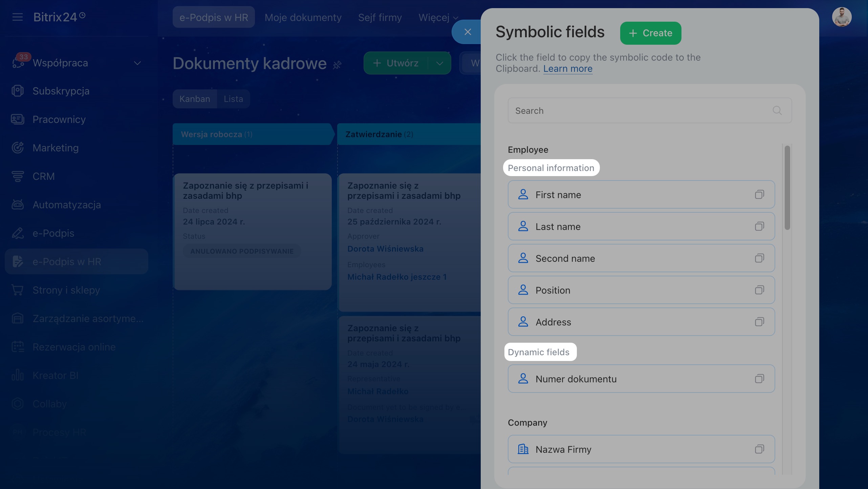Copy the Numer dokumentu symbolic code icon
The height and width of the screenshot is (489, 868).
tap(759, 379)
